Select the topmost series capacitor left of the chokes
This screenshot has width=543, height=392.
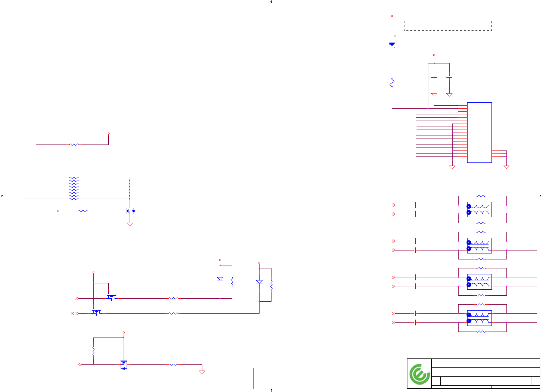[415, 205]
